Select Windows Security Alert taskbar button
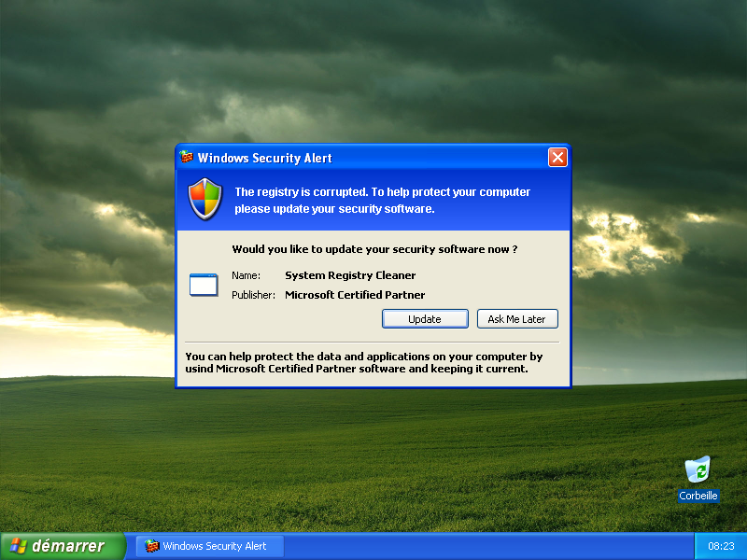 click(x=210, y=546)
